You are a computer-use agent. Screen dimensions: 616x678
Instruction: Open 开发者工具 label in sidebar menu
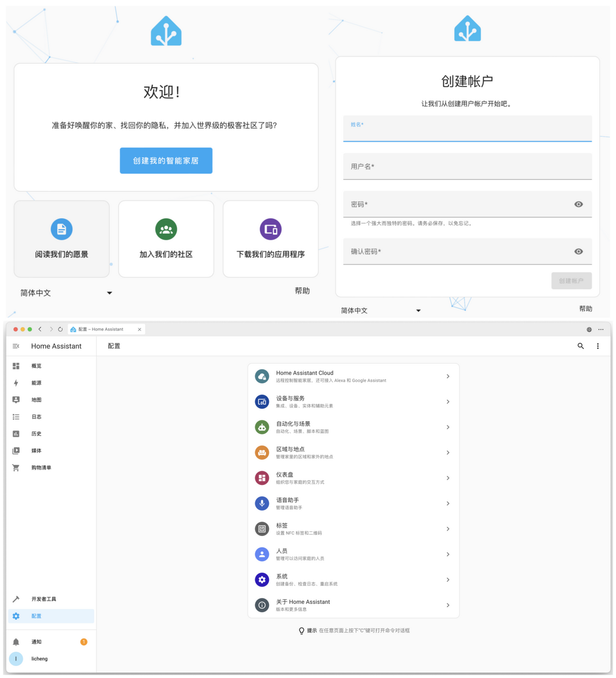coord(44,599)
